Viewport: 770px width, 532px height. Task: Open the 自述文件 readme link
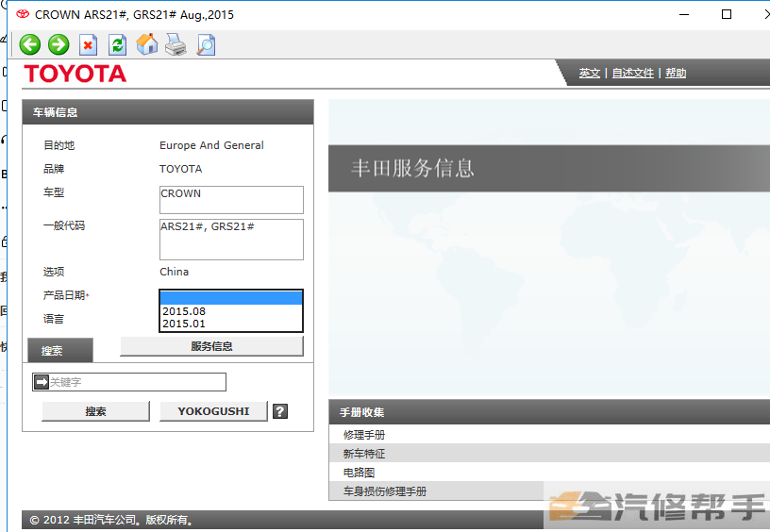tap(632, 74)
